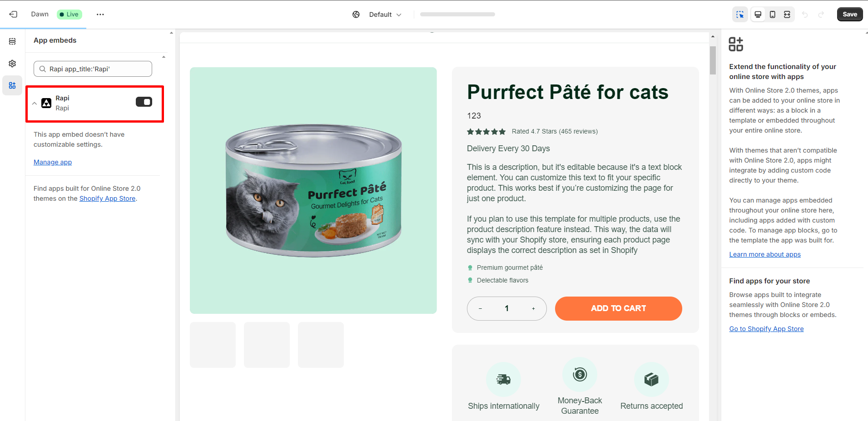The width and height of the screenshot is (868, 421).
Task: Switch to desktop preview
Action: (x=758, y=15)
